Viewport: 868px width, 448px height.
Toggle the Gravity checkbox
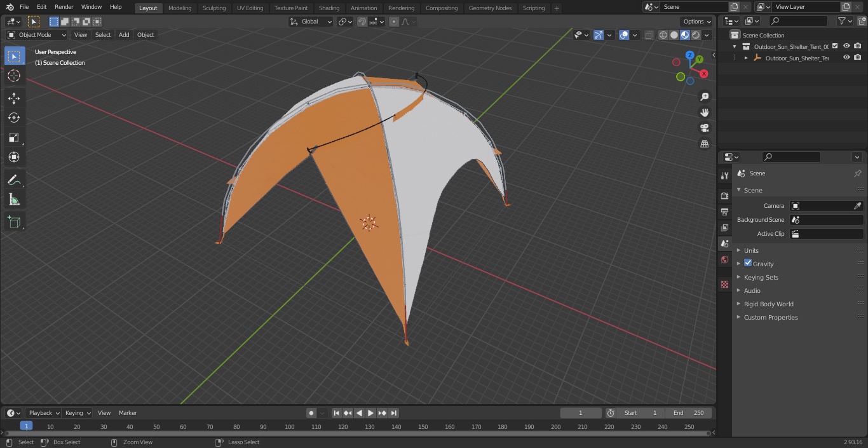click(748, 263)
